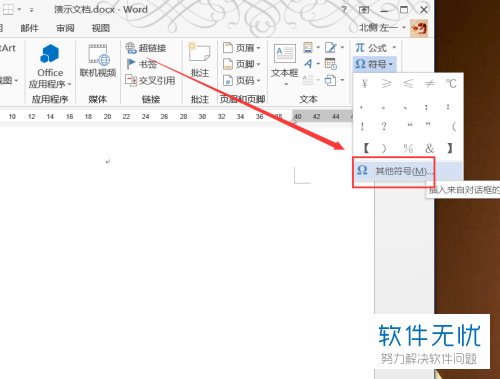Insert the 【 left bracket symbol

click(366, 148)
